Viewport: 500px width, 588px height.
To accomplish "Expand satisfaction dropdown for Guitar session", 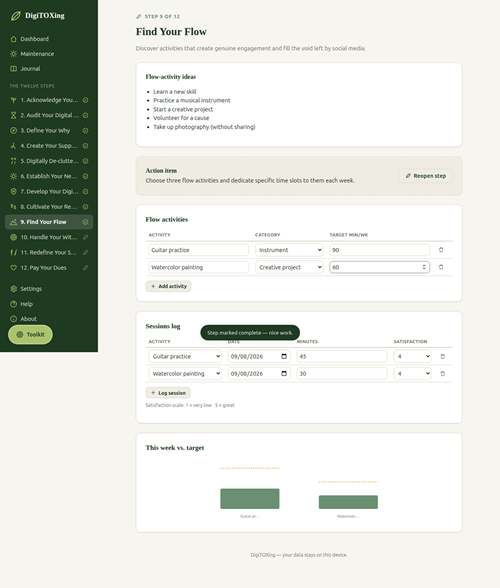I will (x=413, y=356).
